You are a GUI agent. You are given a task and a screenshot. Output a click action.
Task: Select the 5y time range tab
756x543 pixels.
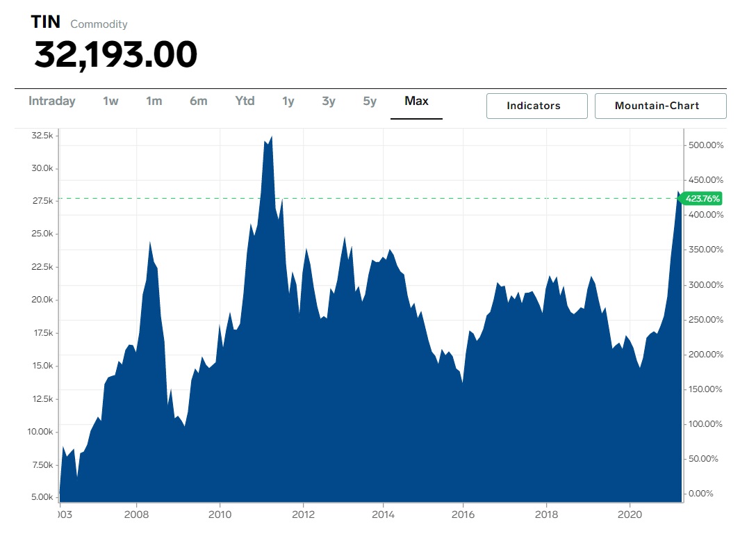coord(370,101)
